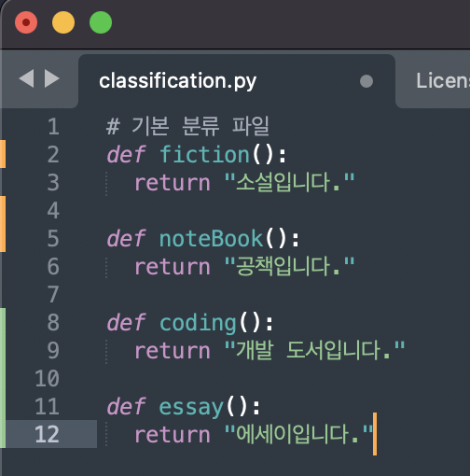
Task: Click the string "공책입니다."
Action: 289,266
